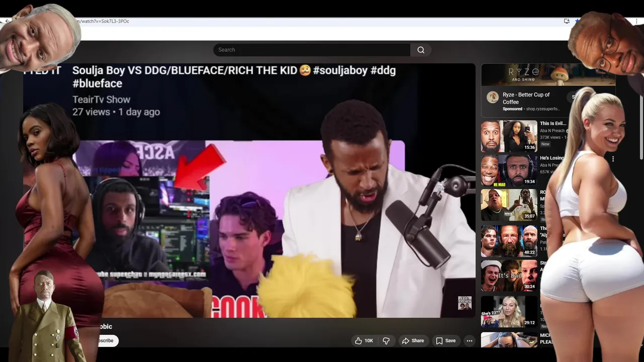Open the browser three-dot menu

tap(637, 21)
